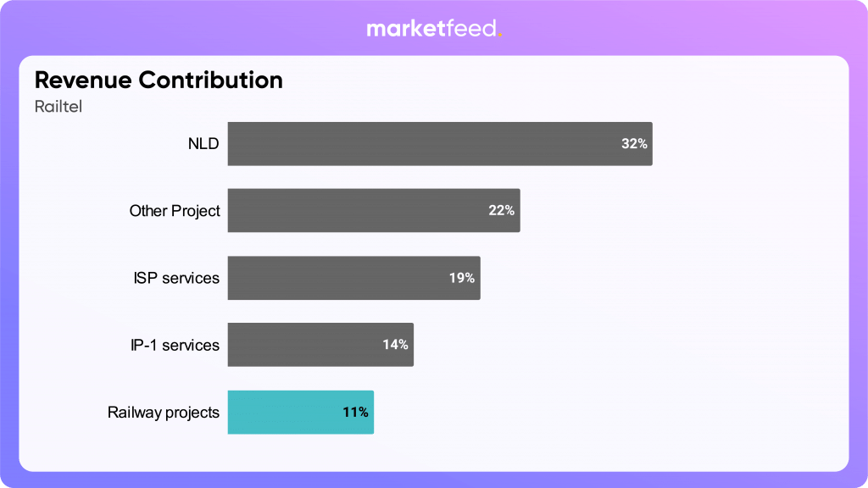The height and width of the screenshot is (488, 868).
Task: Select the Revenue Contribution chart title
Action: tap(159, 80)
